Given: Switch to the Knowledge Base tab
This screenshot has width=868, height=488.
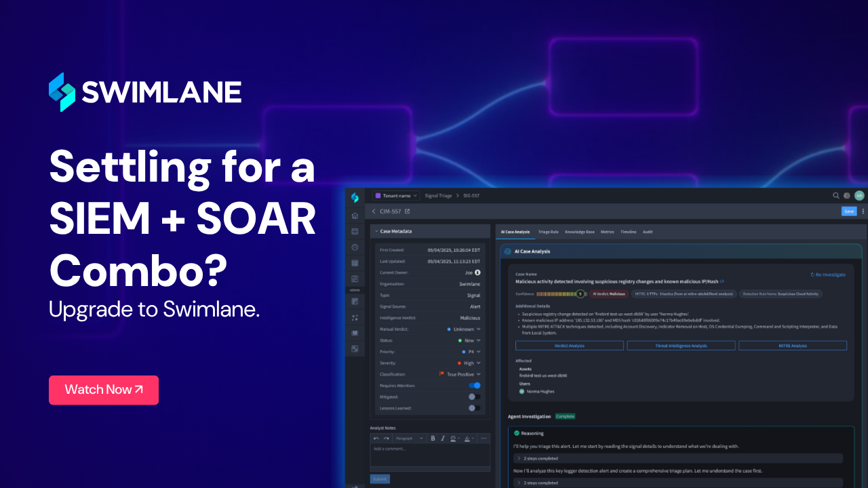Looking at the screenshot, I should pyautogui.click(x=580, y=232).
